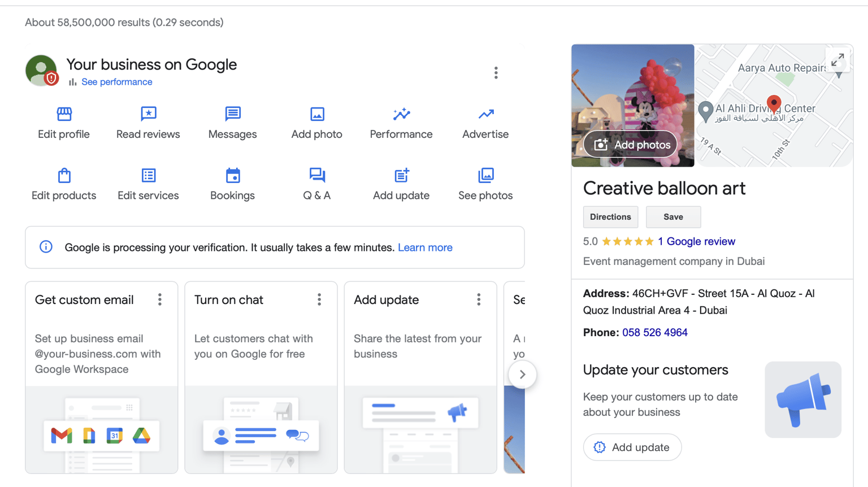Image resolution: width=868 pixels, height=487 pixels.
Task: Open the Get custom email card
Action: click(102, 377)
